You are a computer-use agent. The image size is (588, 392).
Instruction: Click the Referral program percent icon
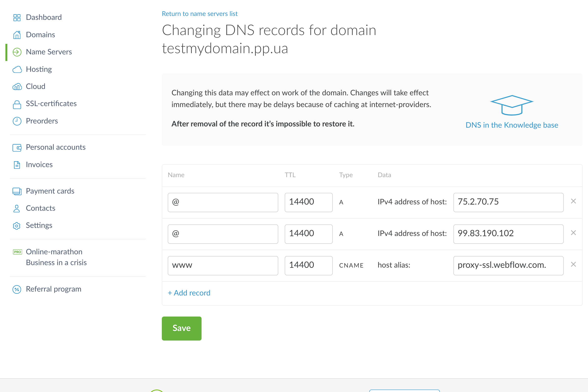click(17, 289)
